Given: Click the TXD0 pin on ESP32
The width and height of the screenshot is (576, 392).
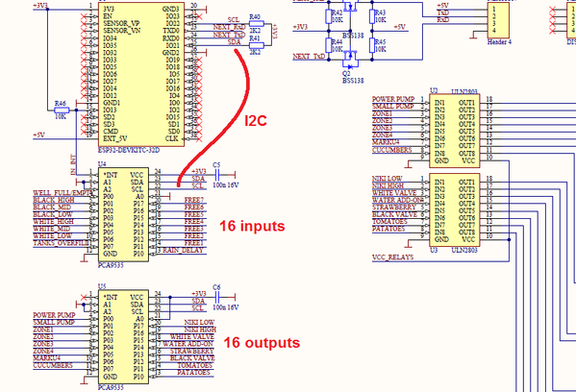Looking at the screenshot, I should click(171, 31).
